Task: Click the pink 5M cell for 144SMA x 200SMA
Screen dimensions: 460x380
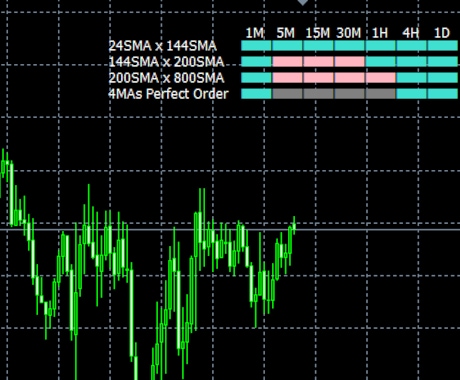Action: (287, 62)
